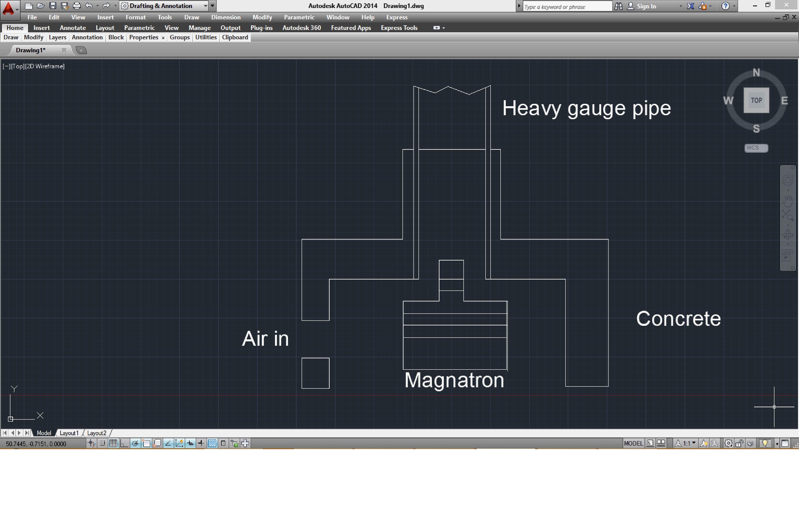Expand the 1:1 annotation scale dropdown
Viewport: 799px width, 532px height.
pyautogui.click(x=694, y=443)
